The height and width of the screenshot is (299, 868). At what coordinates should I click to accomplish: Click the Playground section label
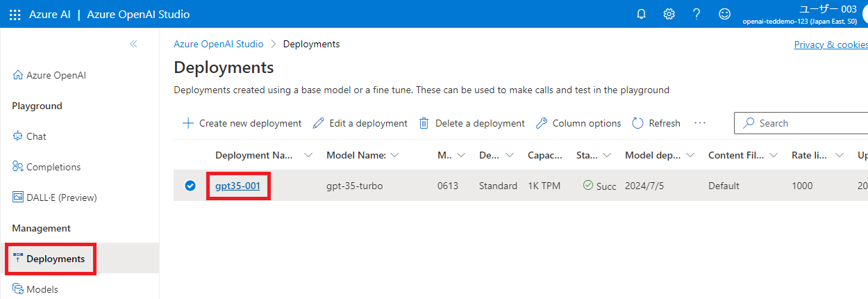[x=37, y=106]
